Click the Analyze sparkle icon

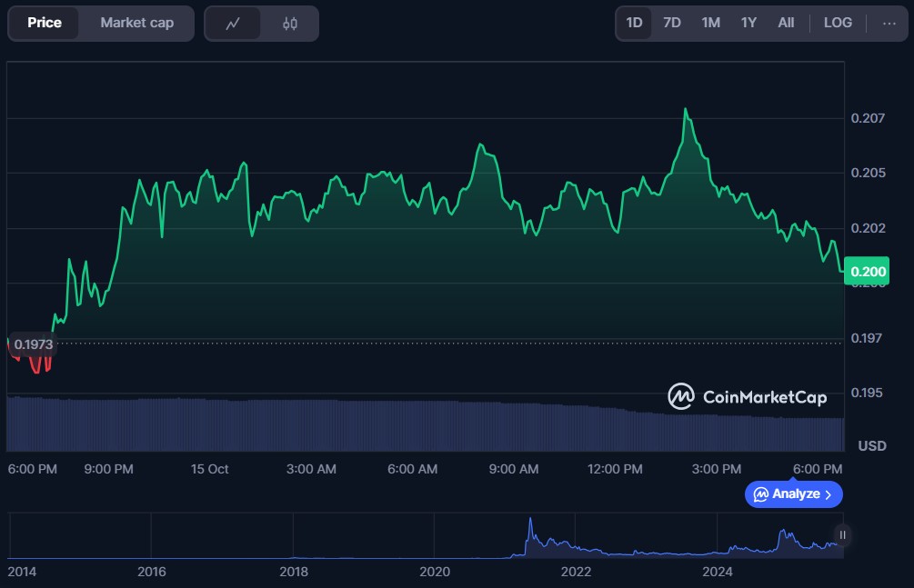760,494
